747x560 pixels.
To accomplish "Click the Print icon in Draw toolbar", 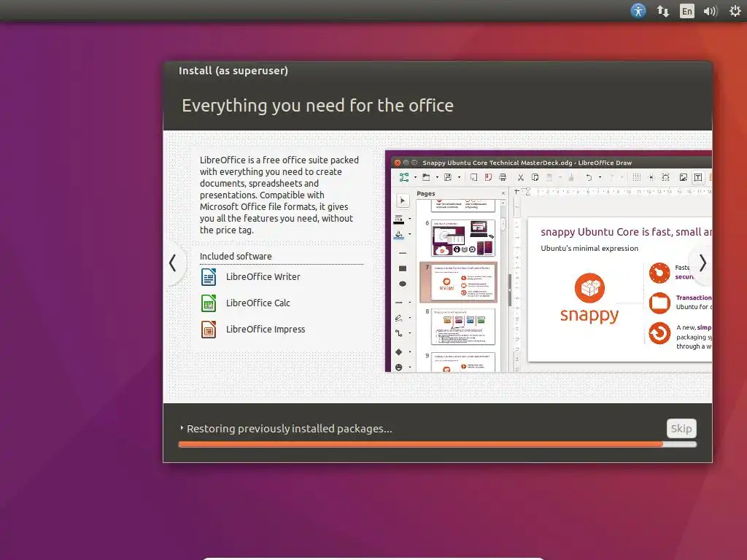I will 503,178.
